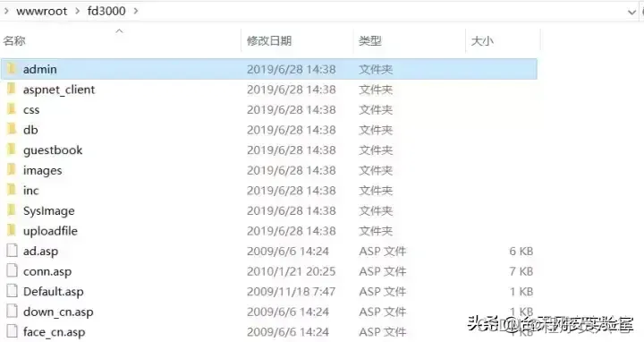Go to wwwroot in the breadcrumb

(41, 11)
